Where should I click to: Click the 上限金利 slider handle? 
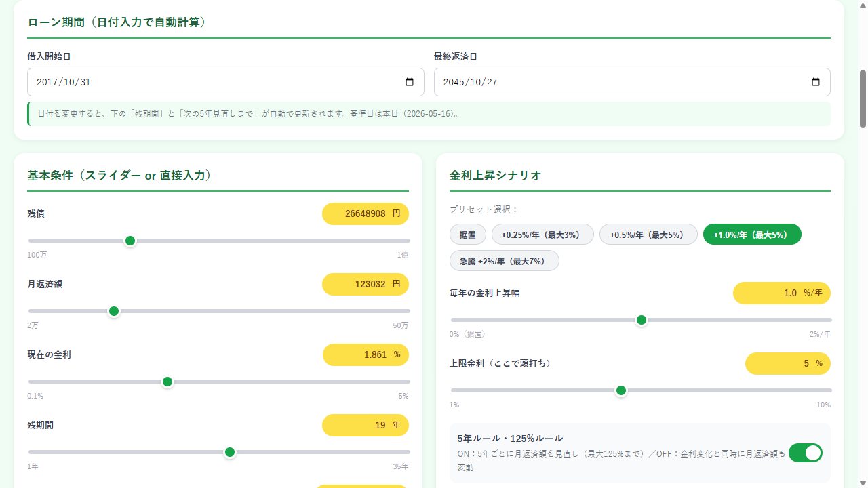point(620,390)
